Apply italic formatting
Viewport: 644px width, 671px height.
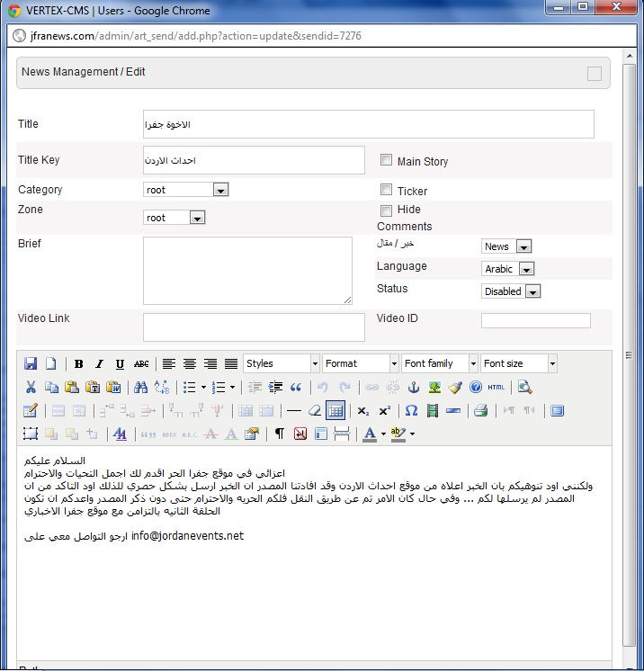pyautogui.click(x=99, y=363)
